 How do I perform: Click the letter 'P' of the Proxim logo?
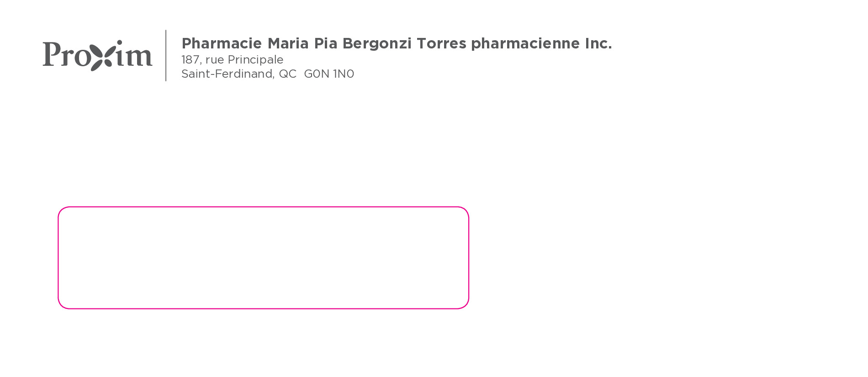click(x=51, y=54)
